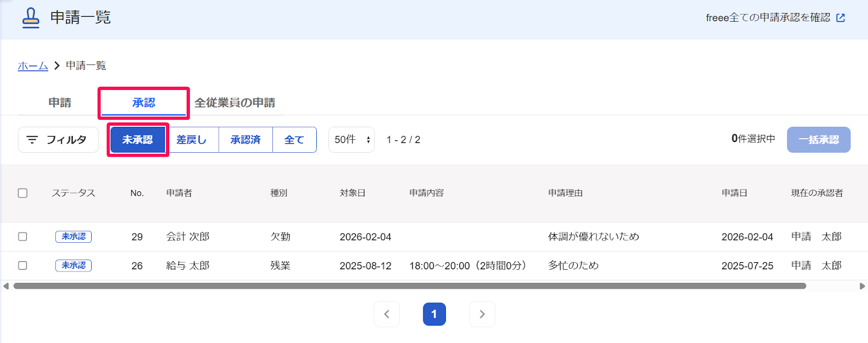Viewport: 868px width, 343px height.
Task: Click reason 体調が優れないため
Action: 593,237
